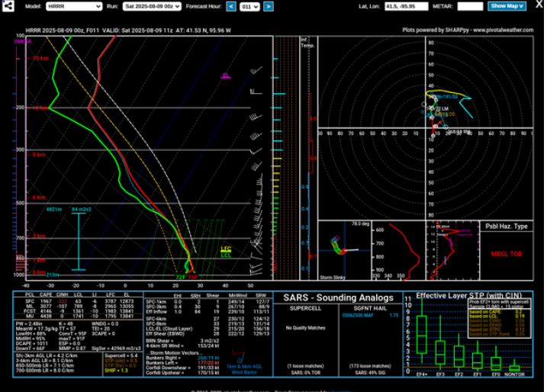Viewport: 547px width, 392px height.
Task: Click the MU parcel row in CAPE table
Action: (x=78, y=316)
